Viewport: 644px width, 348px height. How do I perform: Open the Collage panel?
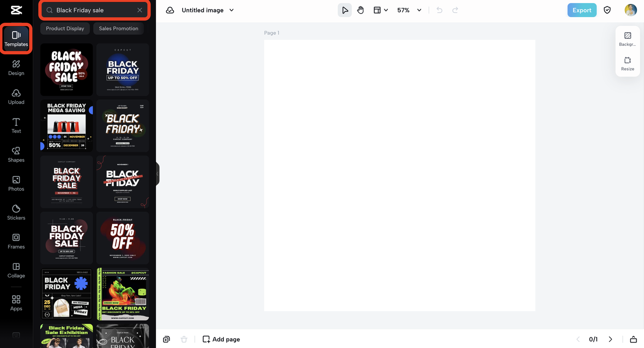pyautogui.click(x=16, y=270)
